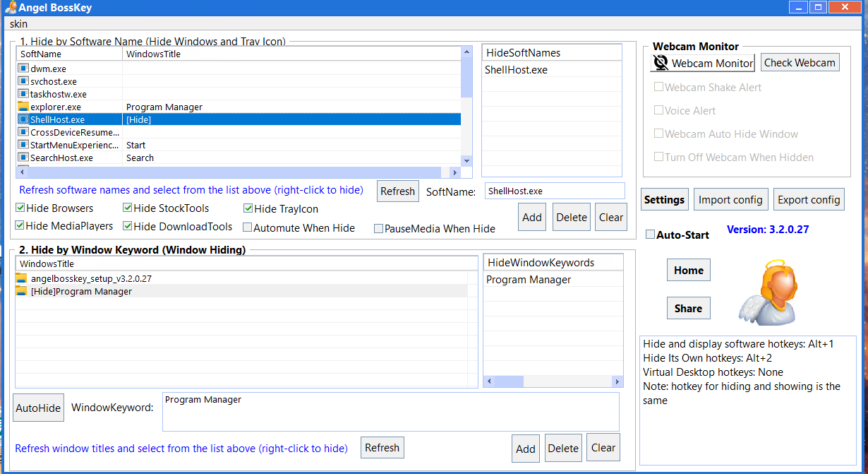868x474 pixels.
Task: Click the SearchHost.exe process icon
Action: click(x=23, y=158)
